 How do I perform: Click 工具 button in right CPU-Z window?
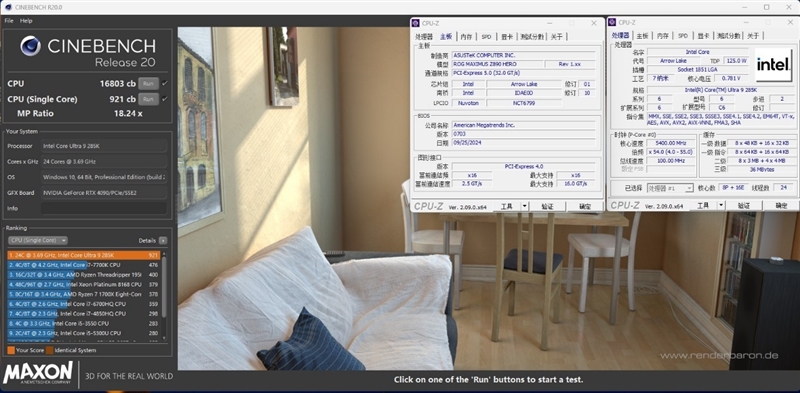[x=703, y=205]
